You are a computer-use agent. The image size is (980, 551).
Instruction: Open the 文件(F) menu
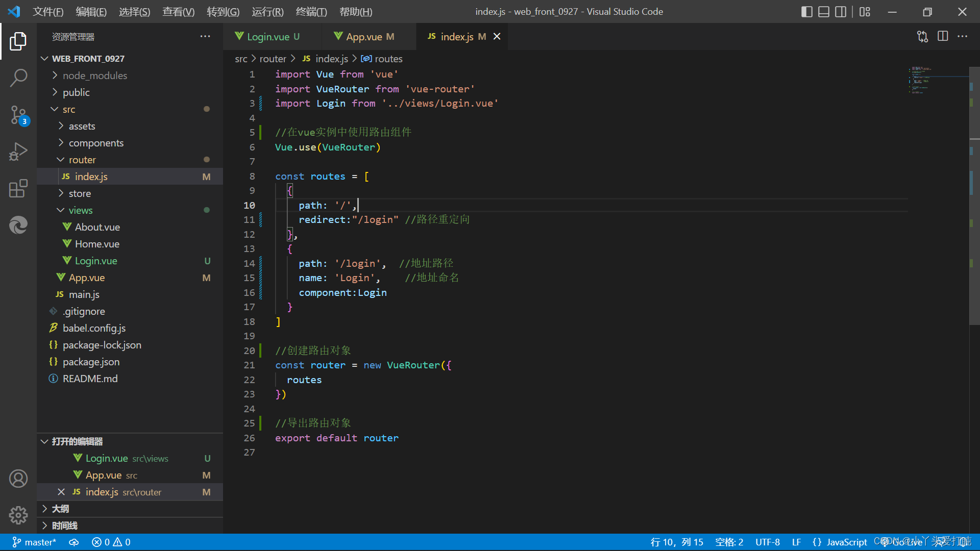pyautogui.click(x=48, y=11)
